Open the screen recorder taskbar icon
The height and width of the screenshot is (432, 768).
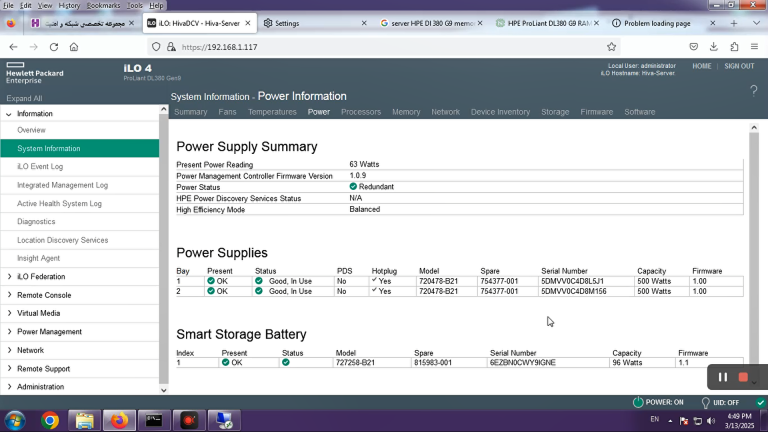click(x=189, y=421)
